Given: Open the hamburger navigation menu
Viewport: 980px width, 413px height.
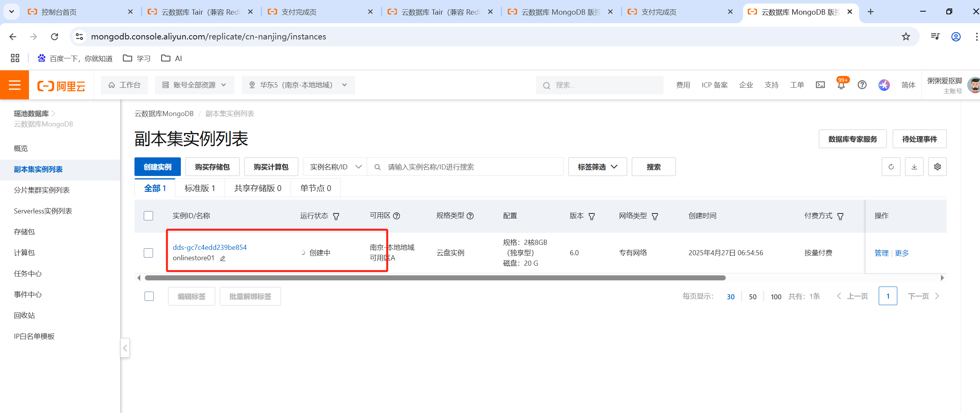Looking at the screenshot, I should (14, 85).
